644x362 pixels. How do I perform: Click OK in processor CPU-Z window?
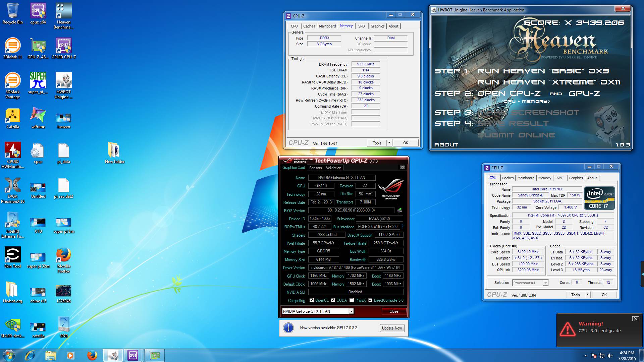(604, 295)
